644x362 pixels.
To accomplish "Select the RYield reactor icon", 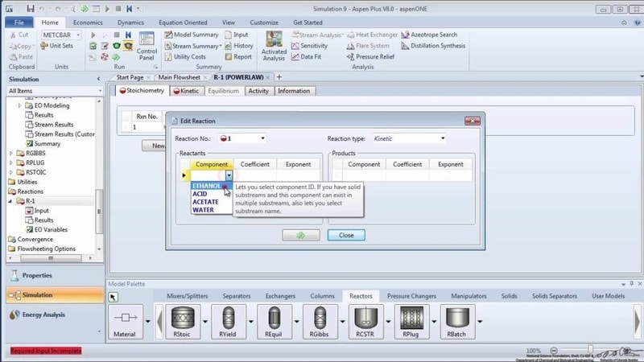I will 228,322.
